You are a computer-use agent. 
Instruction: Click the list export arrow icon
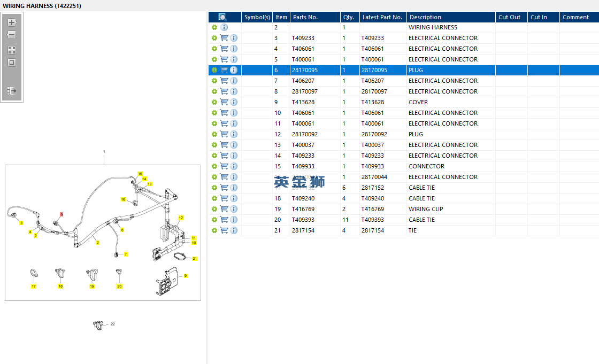tap(11, 91)
